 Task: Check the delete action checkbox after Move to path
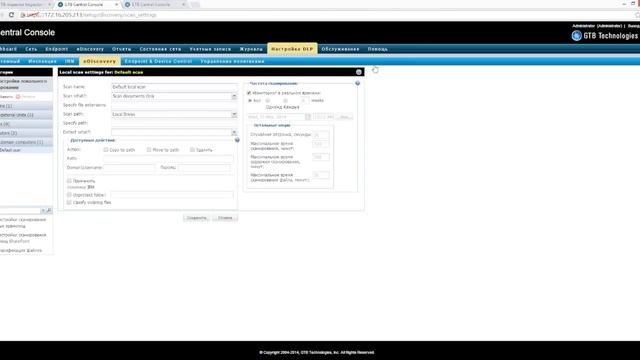[192, 150]
